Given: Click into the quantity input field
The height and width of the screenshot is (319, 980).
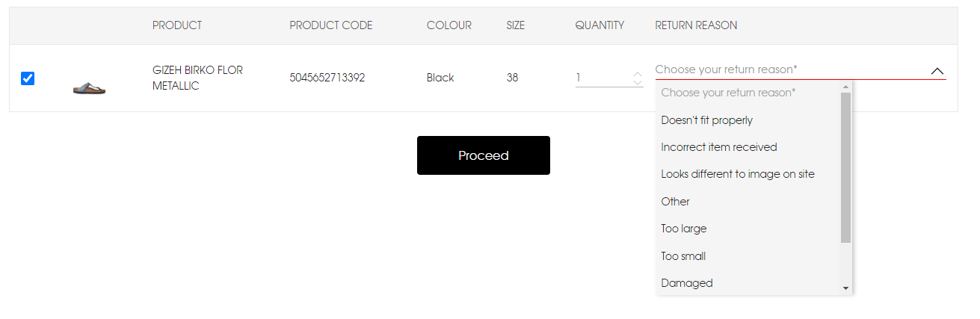Looking at the screenshot, I should coord(603,78).
